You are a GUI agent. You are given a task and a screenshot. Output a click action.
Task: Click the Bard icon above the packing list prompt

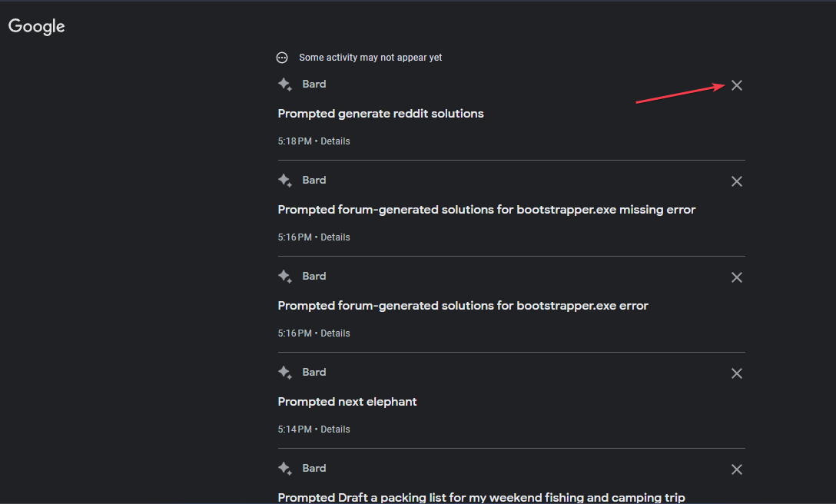(x=285, y=469)
